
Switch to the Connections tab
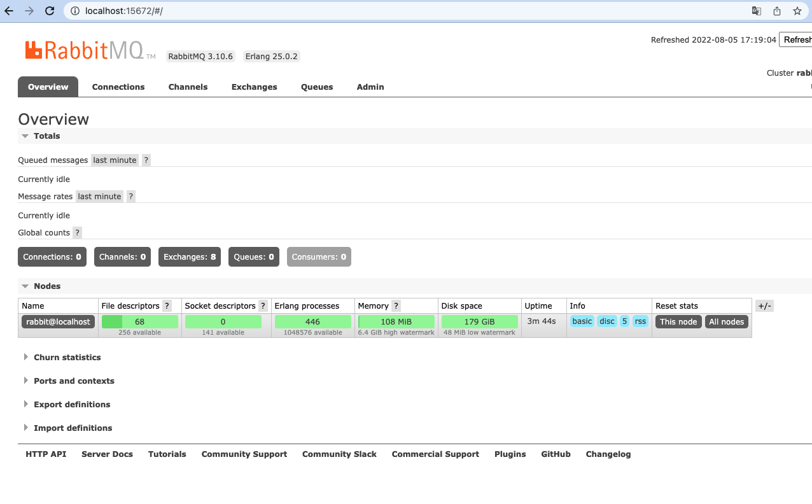coord(118,87)
